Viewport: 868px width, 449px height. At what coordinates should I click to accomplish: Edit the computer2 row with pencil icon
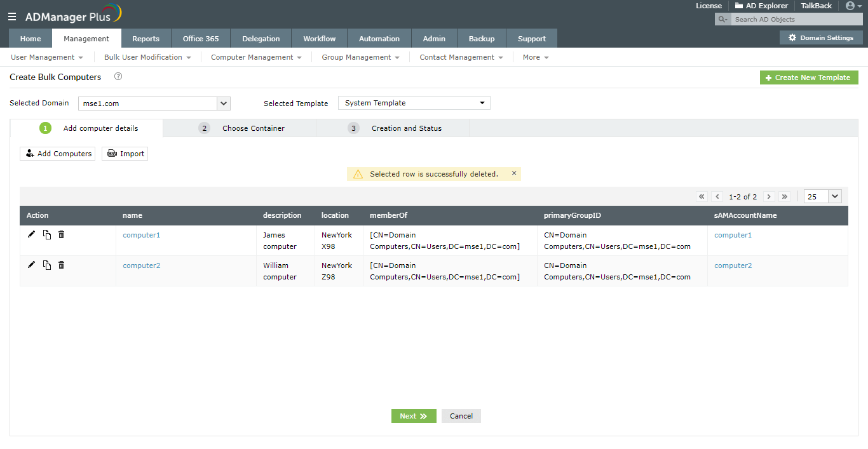[x=32, y=265]
